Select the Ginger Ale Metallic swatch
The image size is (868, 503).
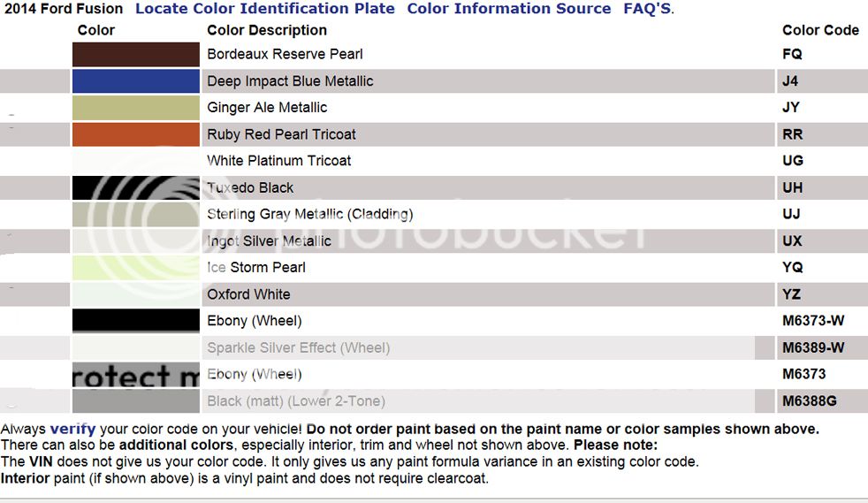pos(135,107)
